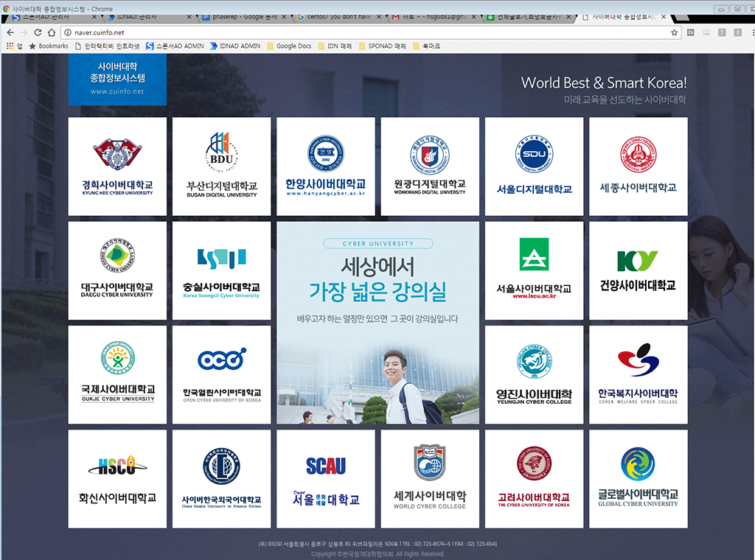Open Gukje Cyber University tile
Image resolution: width=755 pixels, height=560 pixels.
(x=117, y=375)
